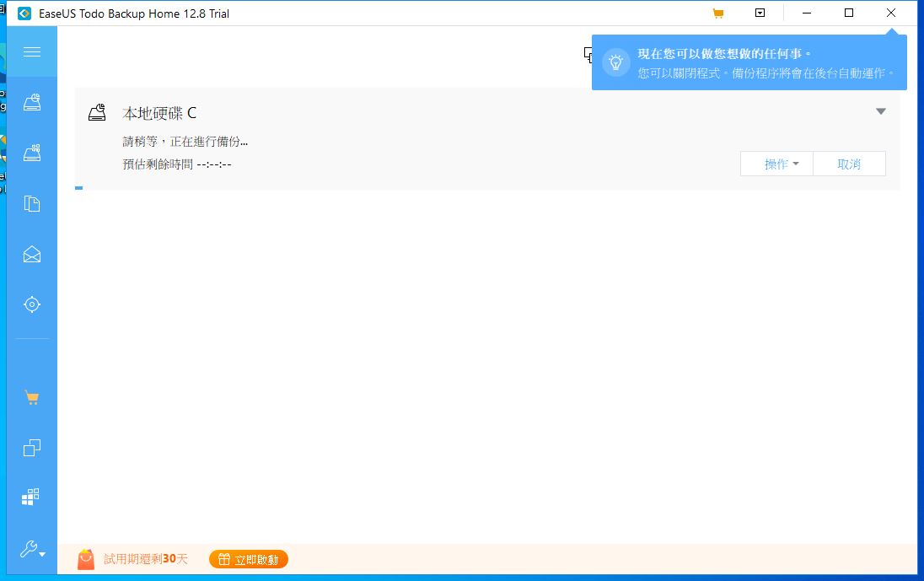Image resolution: width=924 pixels, height=581 pixels.
Task: Click the 現在您可以做您想做的任何事 tooltip heading
Action: pyautogui.click(x=724, y=54)
